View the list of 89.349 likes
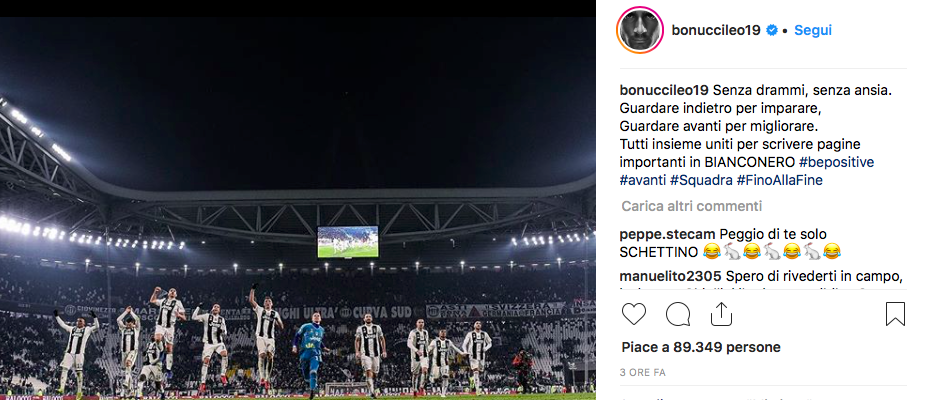 tap(701, 347)
